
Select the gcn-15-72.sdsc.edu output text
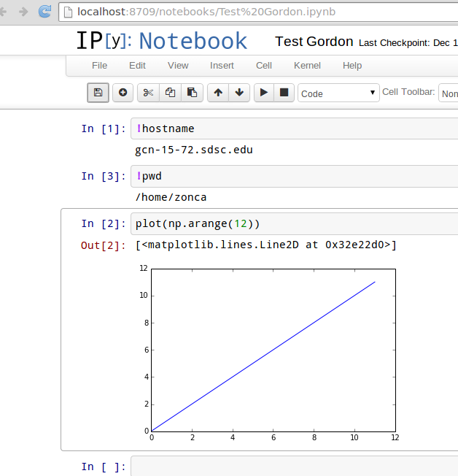(x=194, y=150)
